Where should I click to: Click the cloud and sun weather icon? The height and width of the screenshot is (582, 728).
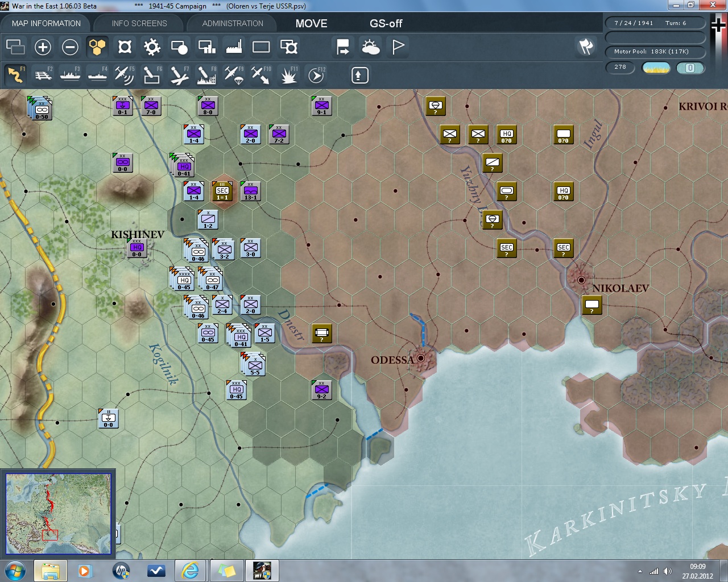[x=371, y=47]
